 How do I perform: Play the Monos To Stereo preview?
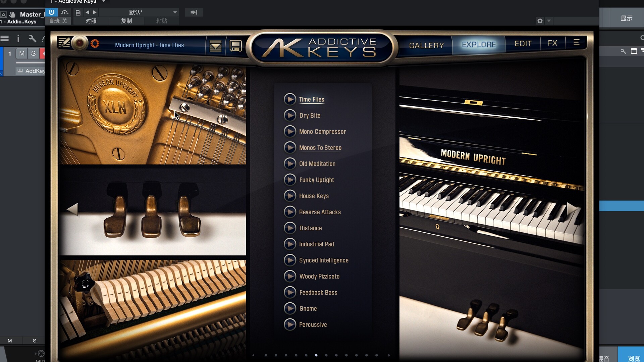tap(290, 147)
